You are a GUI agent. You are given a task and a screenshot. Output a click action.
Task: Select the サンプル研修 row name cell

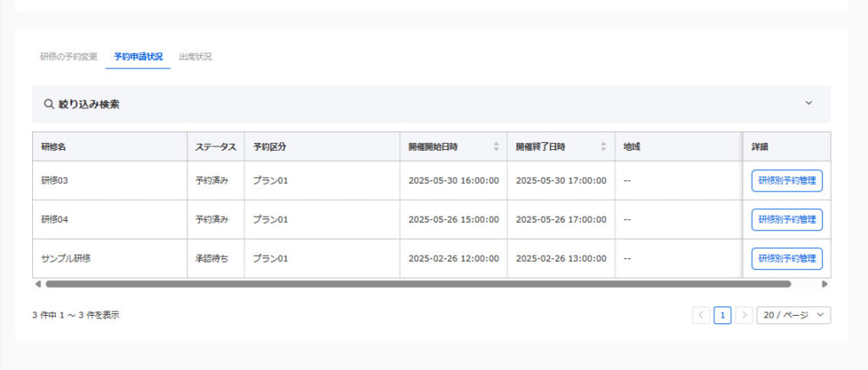pyautogui.click(x=109, y=258)
